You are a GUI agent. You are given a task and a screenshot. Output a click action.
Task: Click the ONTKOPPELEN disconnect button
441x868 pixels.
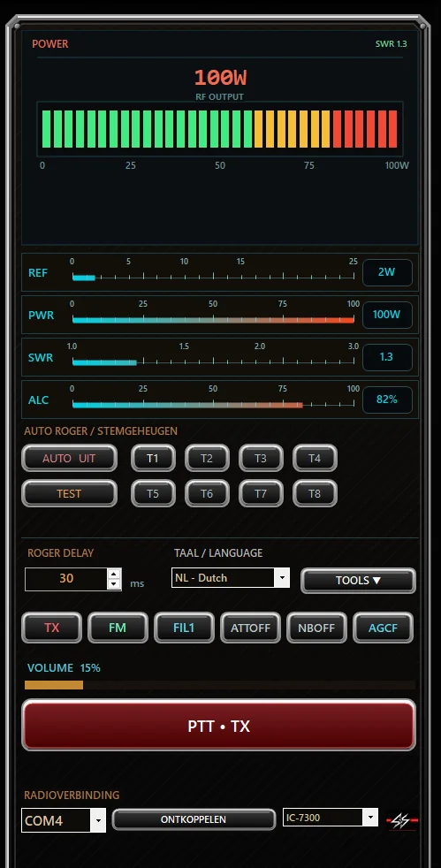[194, 819]
